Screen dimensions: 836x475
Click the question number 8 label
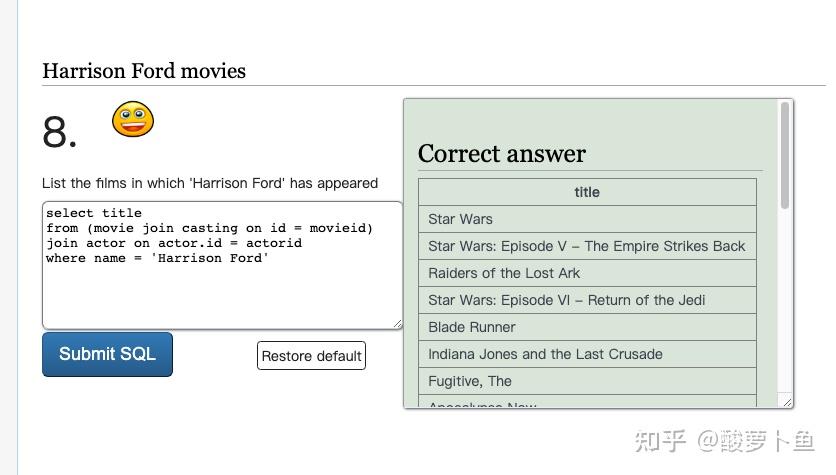pos(60,132)
